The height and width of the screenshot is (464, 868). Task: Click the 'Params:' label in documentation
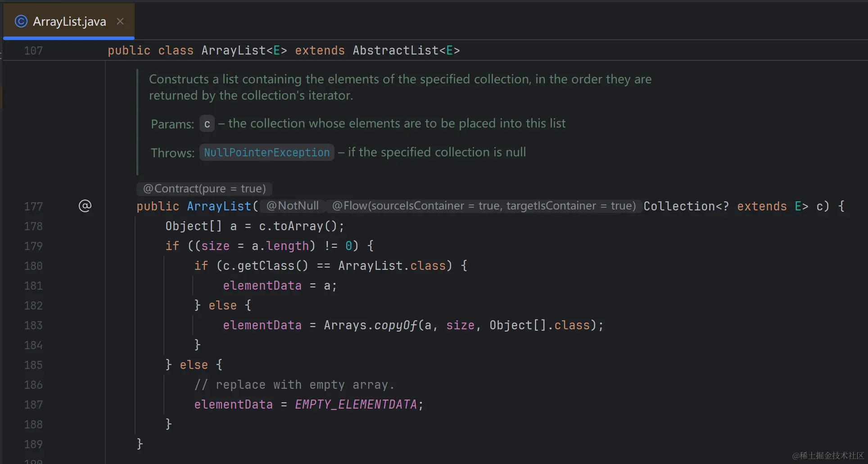[x=172, y=124]
